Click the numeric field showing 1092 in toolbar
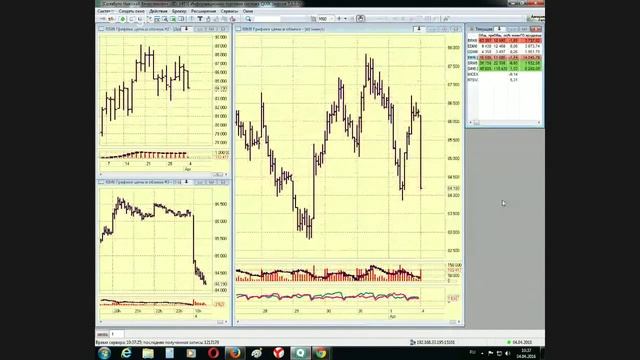The height and width of the screenshot is (360, 640). (x=325, y=19)
